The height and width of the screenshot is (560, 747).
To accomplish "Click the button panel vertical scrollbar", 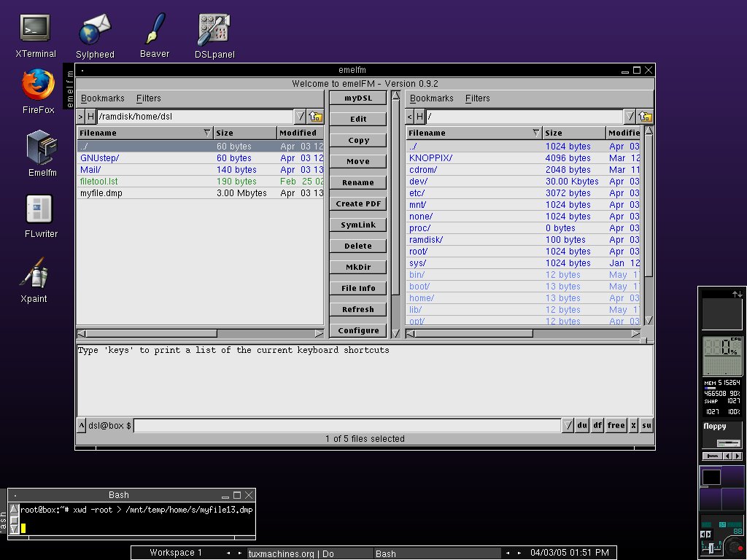I will click(x=395, y=214).
